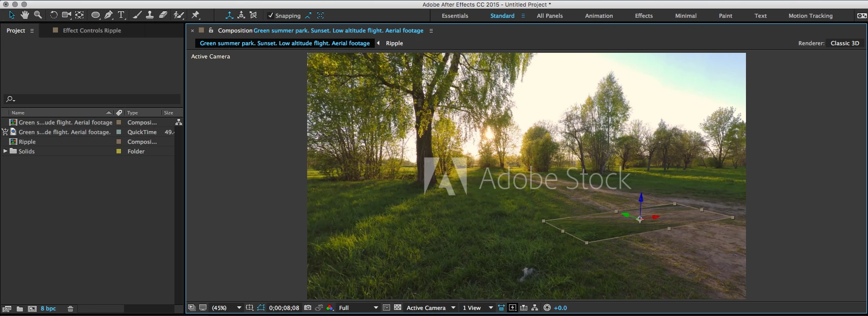Expand the Solids folder

coord(5,151)
